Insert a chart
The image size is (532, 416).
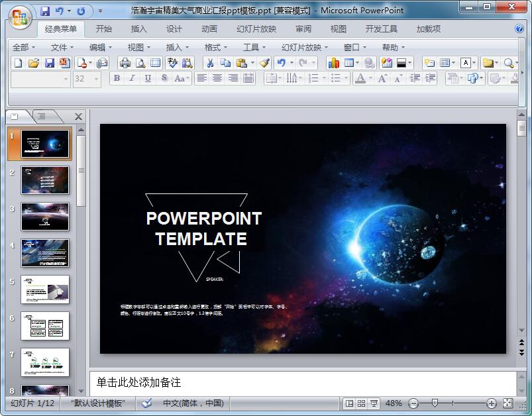click(333, 63)
